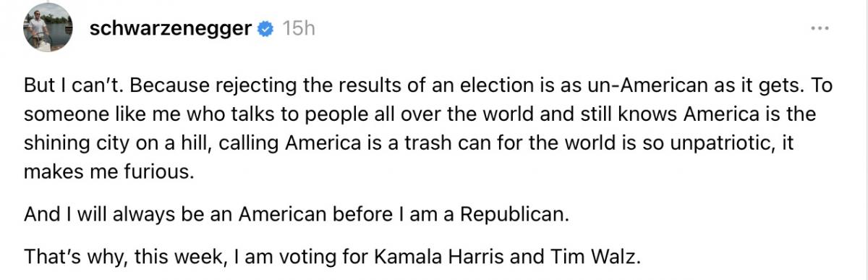The height and width of the screenshot is (280, 868).
Task: Click the line starting "shining city on a hill"
Action: [409, 144]
